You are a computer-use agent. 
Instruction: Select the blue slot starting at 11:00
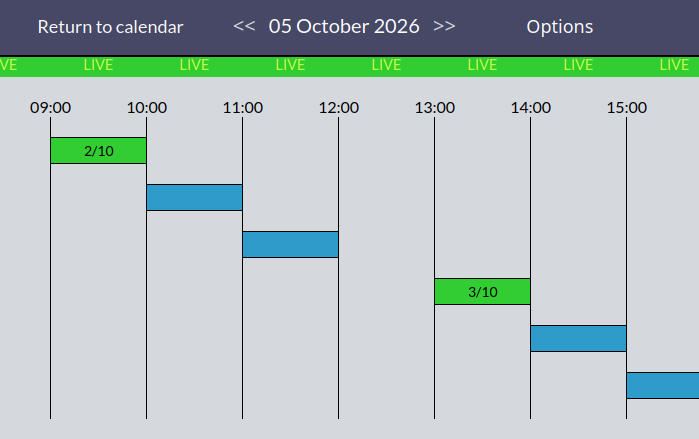click(x=290, y=244)
